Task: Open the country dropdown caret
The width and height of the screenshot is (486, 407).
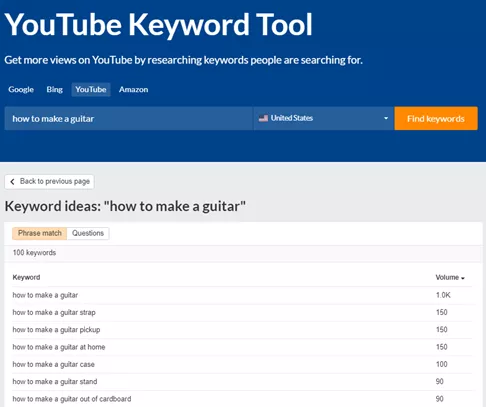Action: click(x=386, y=118)
